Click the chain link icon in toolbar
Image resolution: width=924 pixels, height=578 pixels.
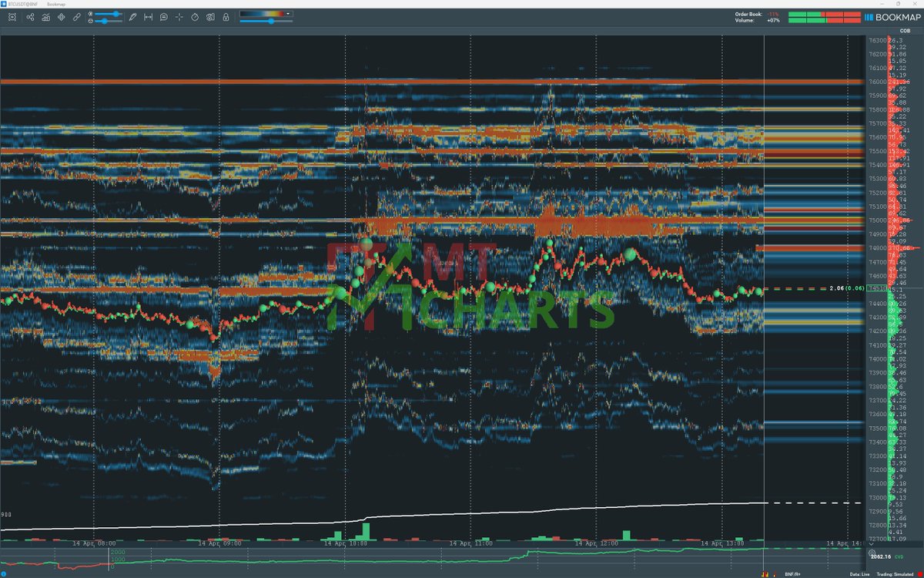[77, 16]
